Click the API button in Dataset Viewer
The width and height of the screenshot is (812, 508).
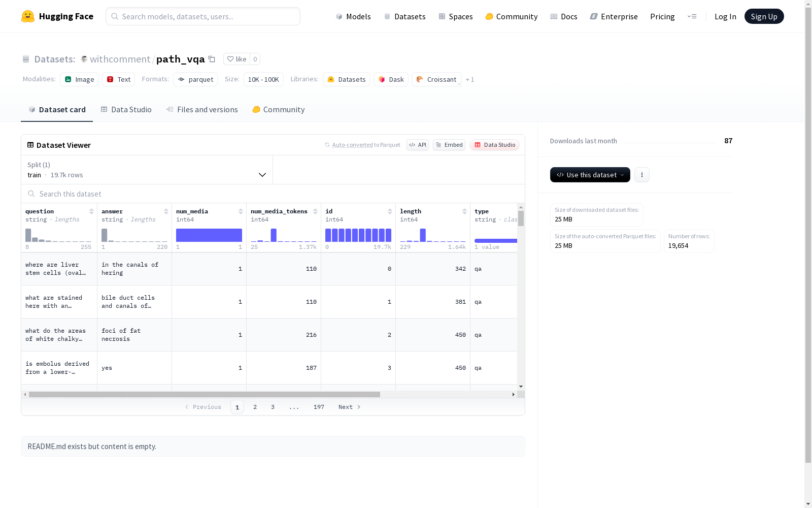tap(418, 145)
